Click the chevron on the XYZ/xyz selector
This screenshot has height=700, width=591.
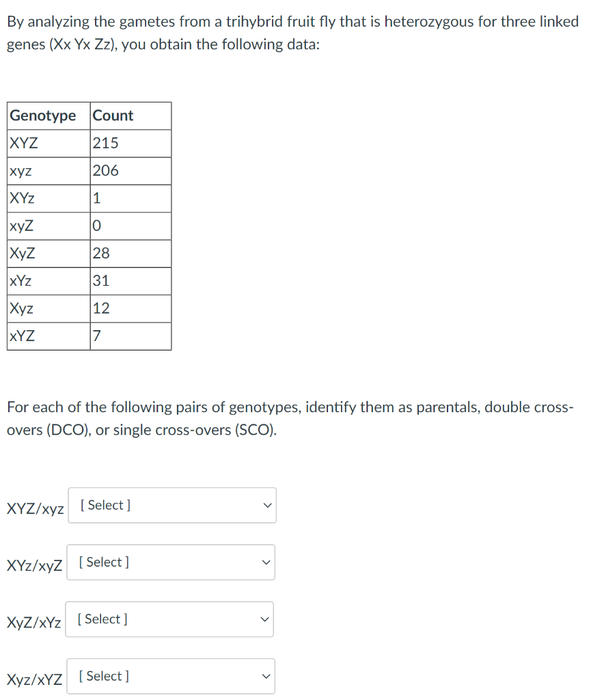pyautogui.click(x=266, y=505)
